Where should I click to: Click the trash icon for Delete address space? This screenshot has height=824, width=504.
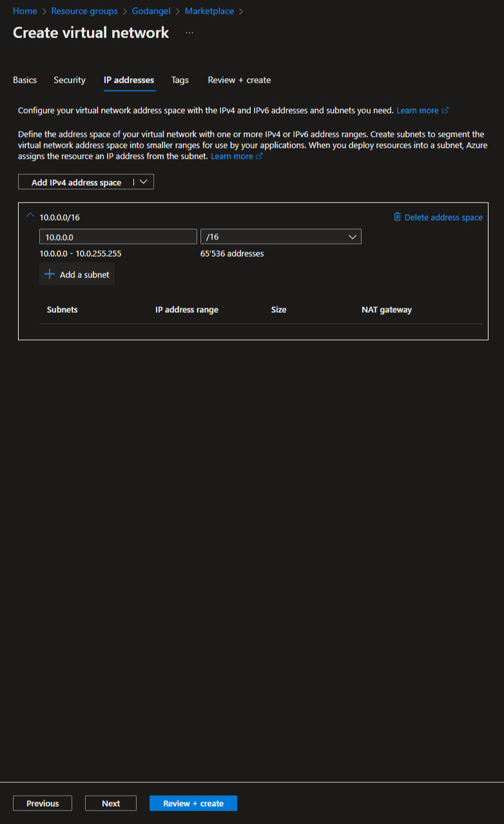397,217
